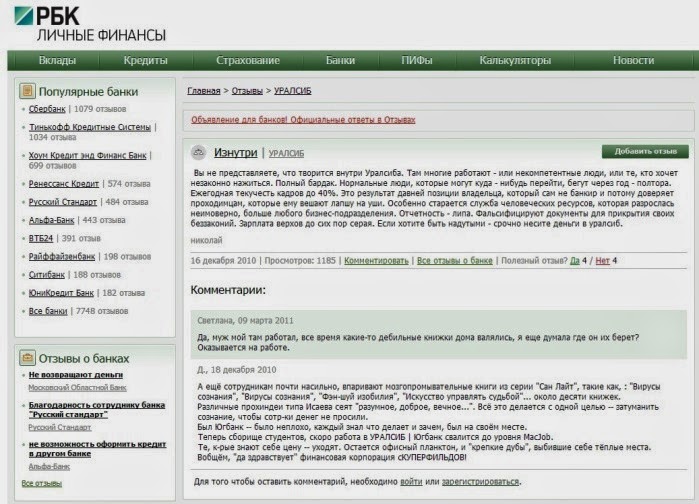Open Ситибанк bank link
The width and height of the screenshot is (699, 504).
[x=47, y=275]
